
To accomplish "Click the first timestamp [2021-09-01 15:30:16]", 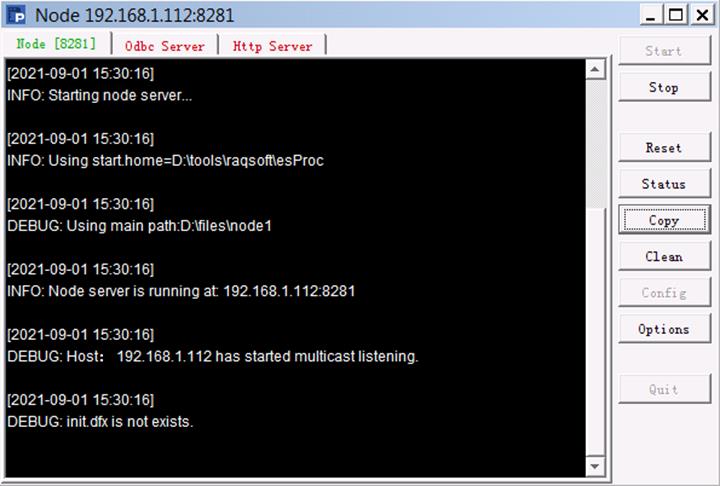I will click(x=80, y=73).
